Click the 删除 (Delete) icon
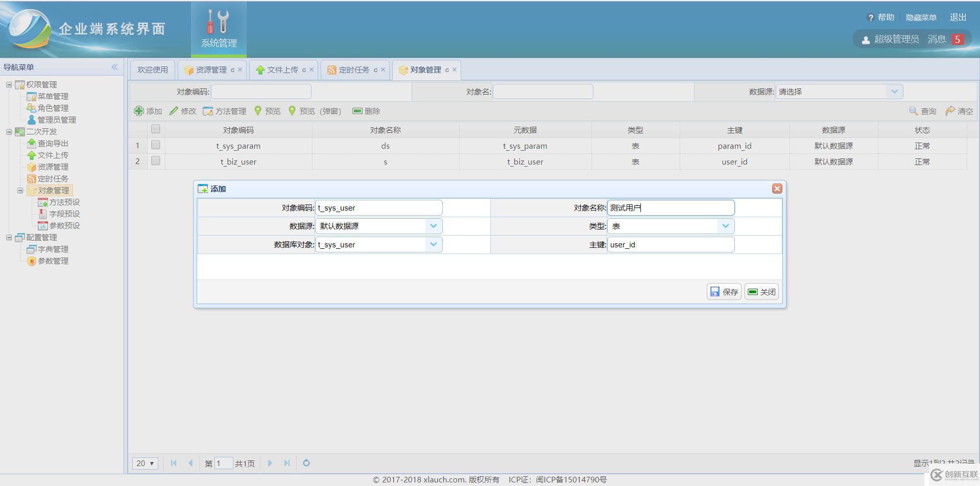This screenshot has height=486, width=980. coord(357,110)
